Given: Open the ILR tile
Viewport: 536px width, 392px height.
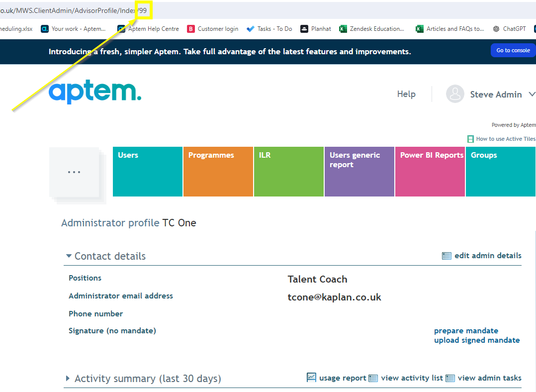Looking at the screenshot, I should tap(289, 172).
